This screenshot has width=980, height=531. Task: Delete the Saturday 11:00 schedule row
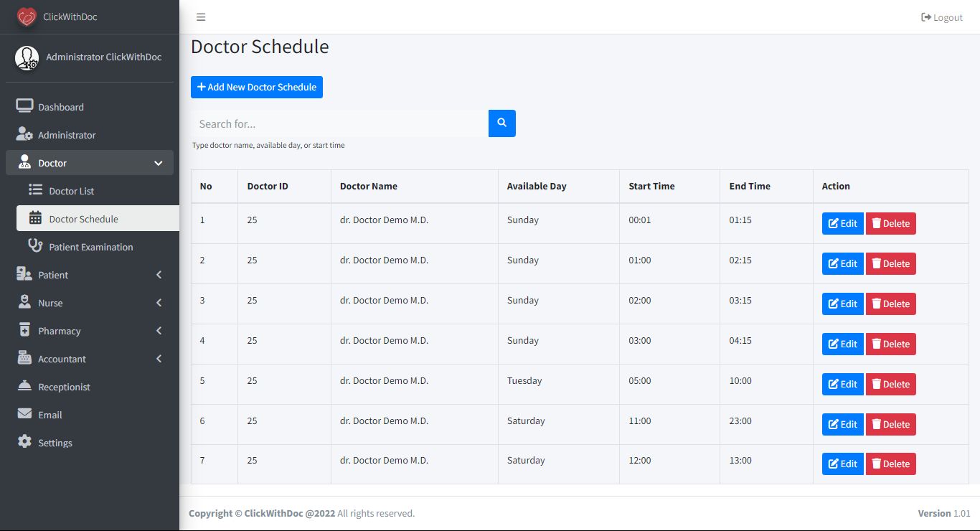[890, 424]
